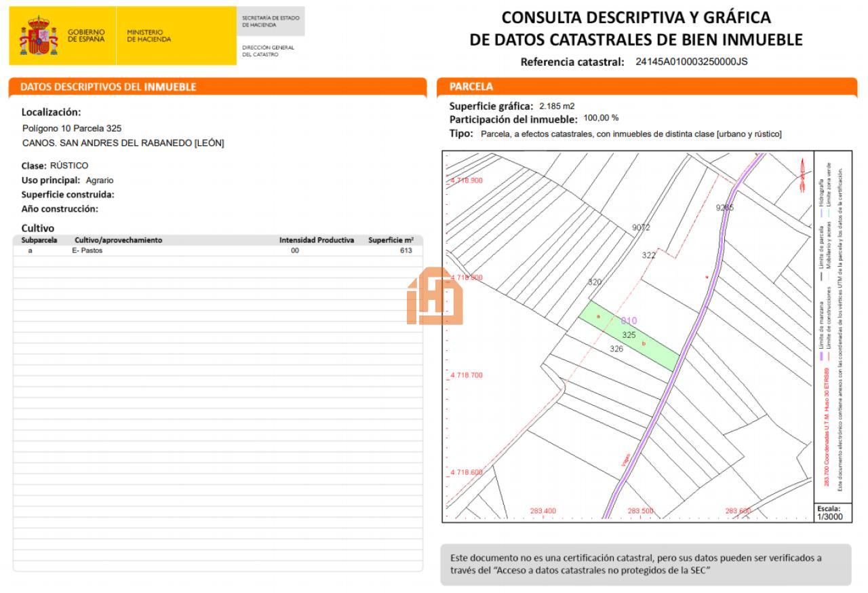Click the '2.185 m2' graphic surface value

tap(557, 106)
